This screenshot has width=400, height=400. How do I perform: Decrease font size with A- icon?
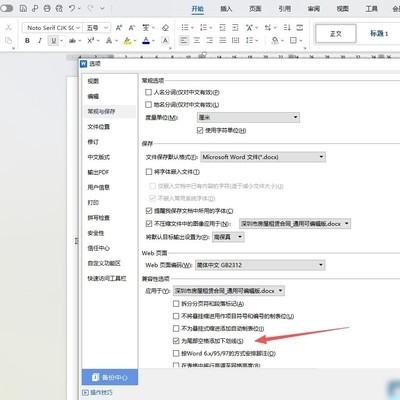pos(132,28)
